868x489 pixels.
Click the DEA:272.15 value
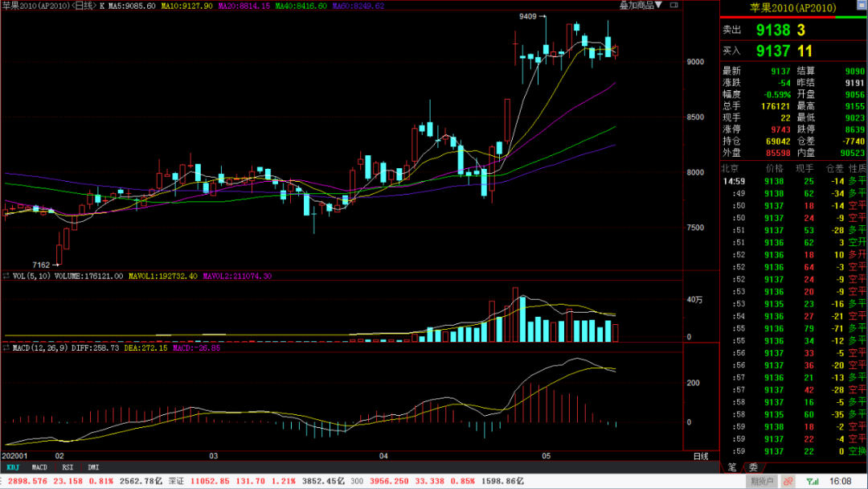click(145, 347)
